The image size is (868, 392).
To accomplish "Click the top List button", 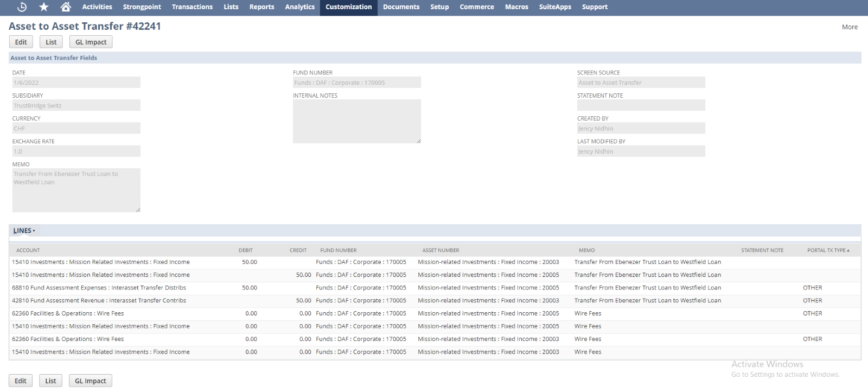I will 51,42.
